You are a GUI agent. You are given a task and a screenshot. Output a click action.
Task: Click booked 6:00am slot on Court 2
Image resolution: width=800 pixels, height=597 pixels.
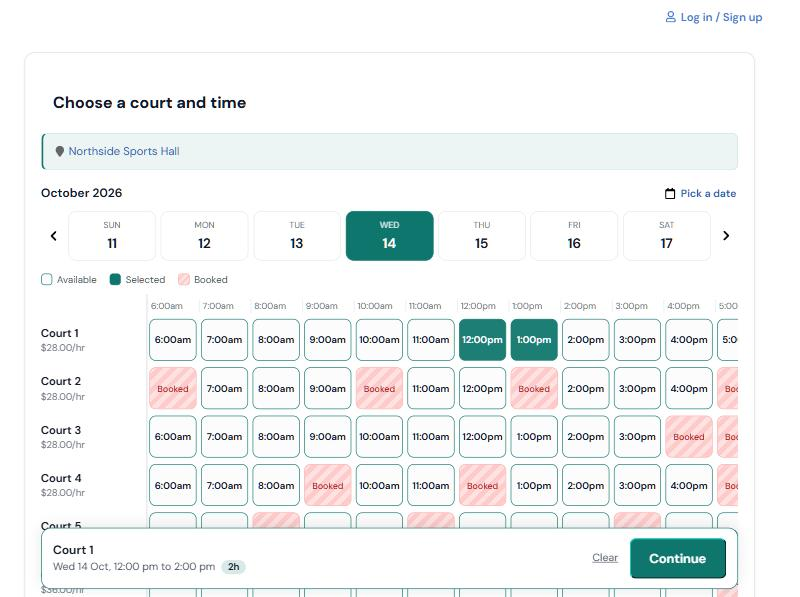[173, 388]
